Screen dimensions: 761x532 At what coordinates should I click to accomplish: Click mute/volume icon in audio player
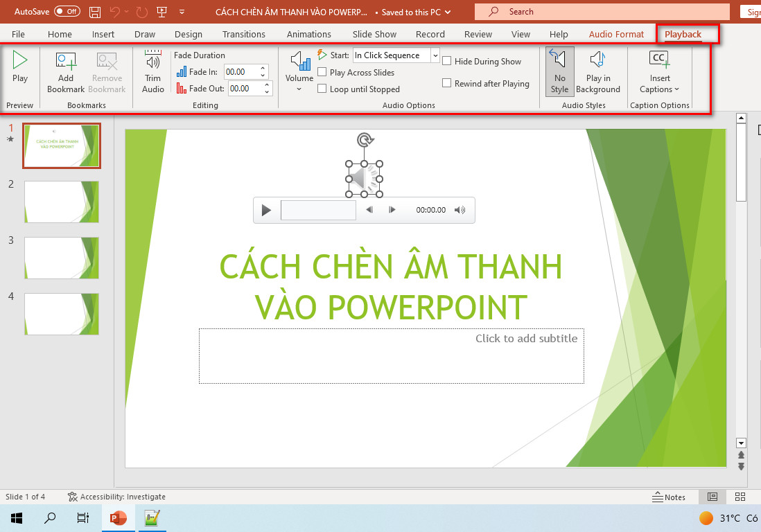point(460,210)
